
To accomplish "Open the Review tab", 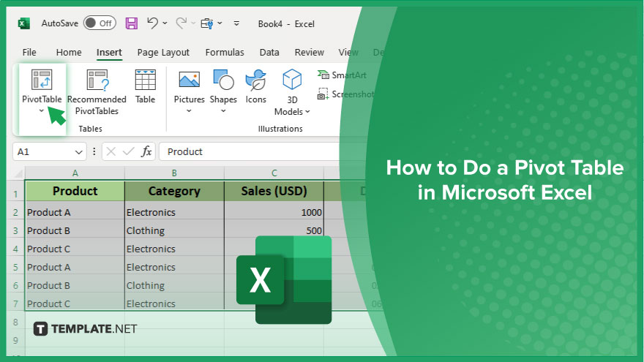I will tap(310, 52).
